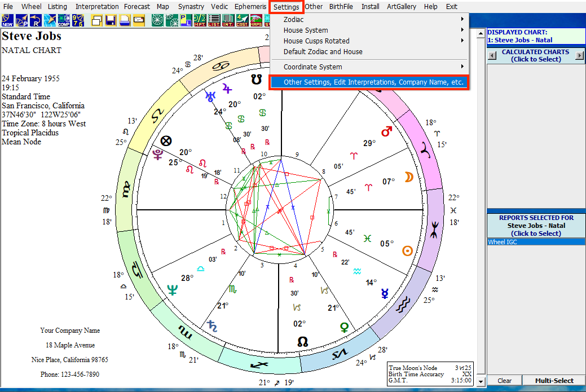Image resolution: width=586 pixels, height=392 pixels.
Task: Click the red Mars glyph in chart
Action: pos(386,131)
